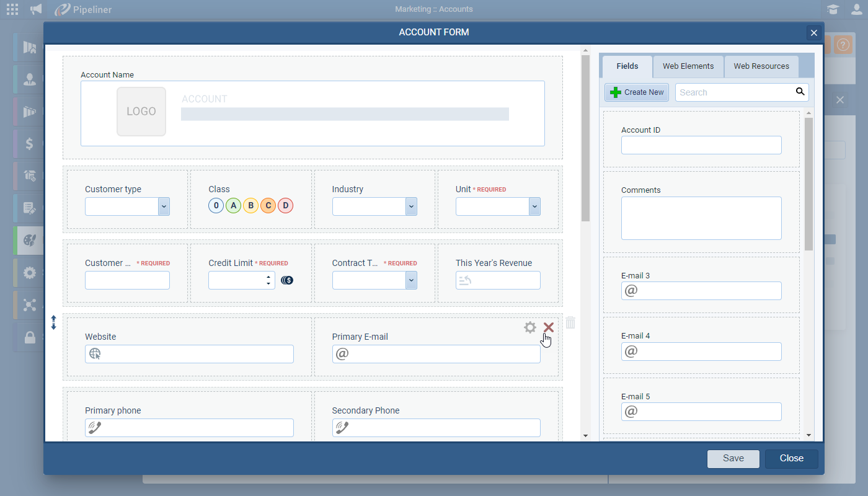
Task: Switch to the Web Elements tab
Action: [688, 66]
